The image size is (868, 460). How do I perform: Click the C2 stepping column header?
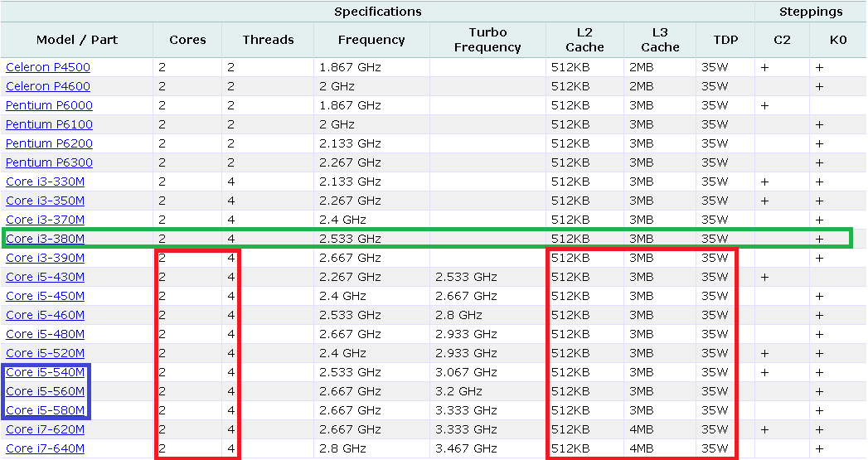783,40
